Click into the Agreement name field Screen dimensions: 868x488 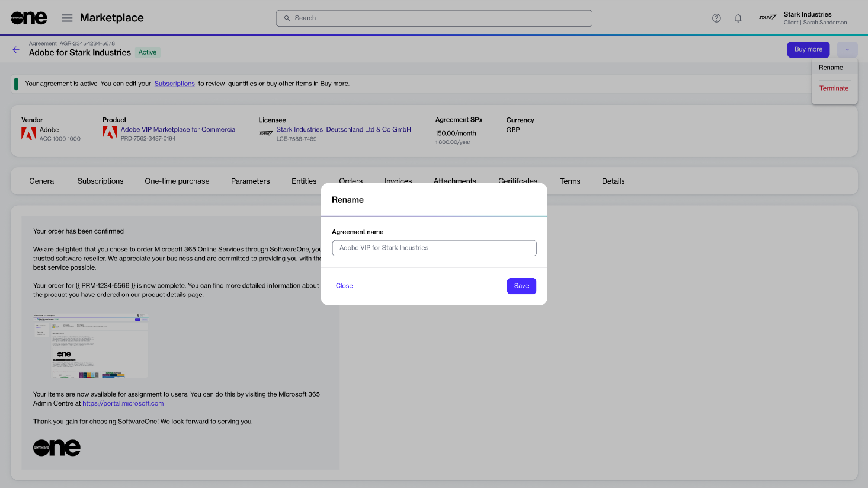[x=434, y=248]
